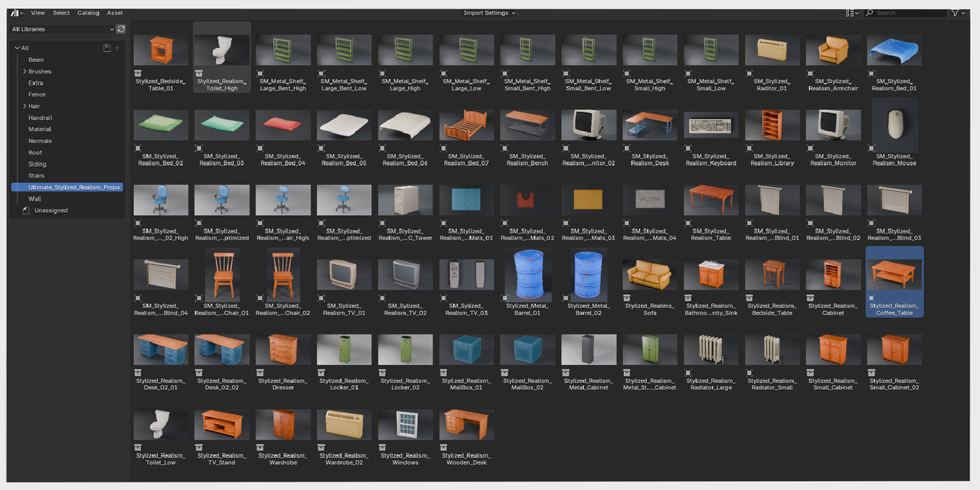Expand the Hair catalog

pos(24,106)
